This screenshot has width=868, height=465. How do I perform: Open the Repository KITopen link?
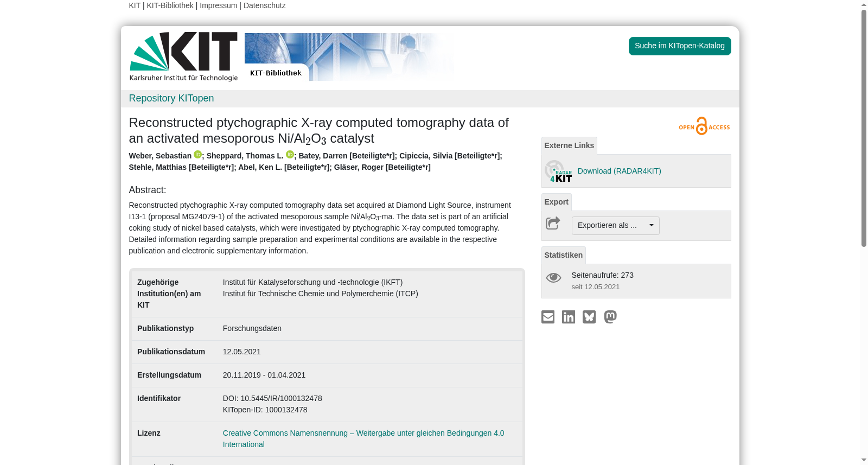(171, 98)
